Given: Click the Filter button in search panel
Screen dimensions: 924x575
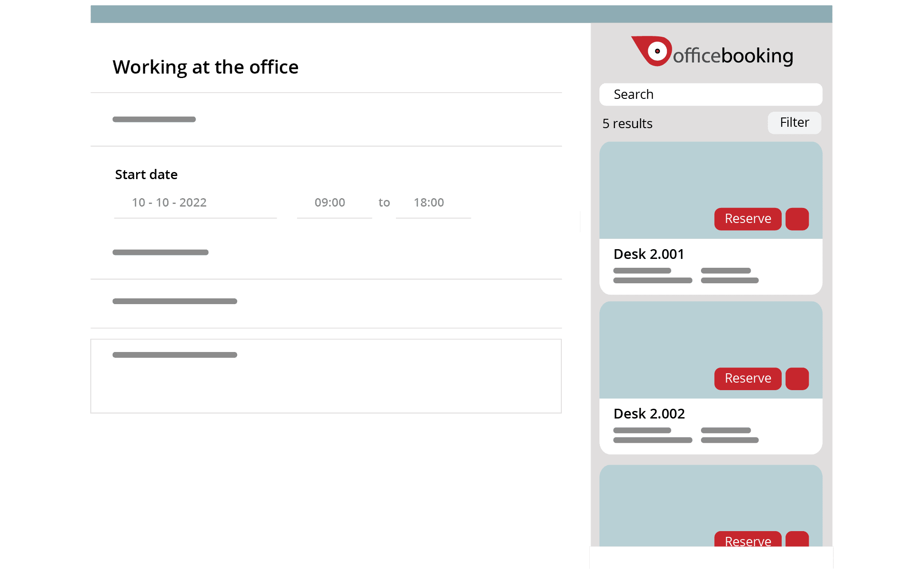Looking at the screenshot, I should coord(794,122).
